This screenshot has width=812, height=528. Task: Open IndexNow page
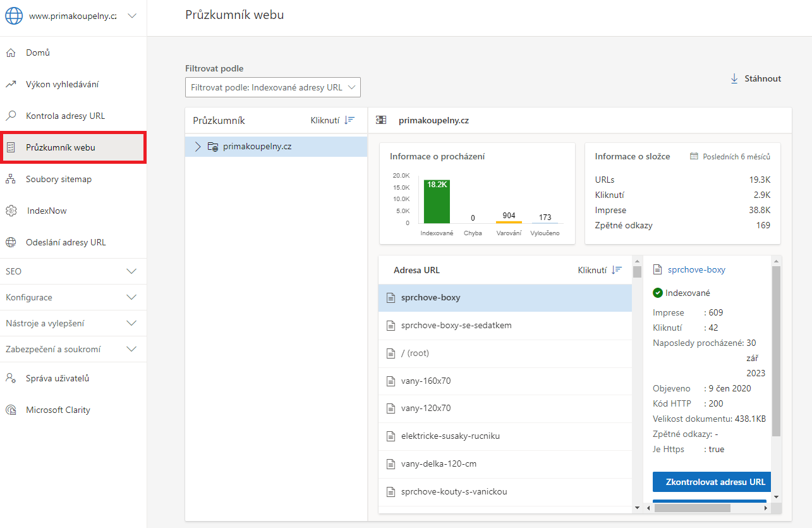(73, 211)
